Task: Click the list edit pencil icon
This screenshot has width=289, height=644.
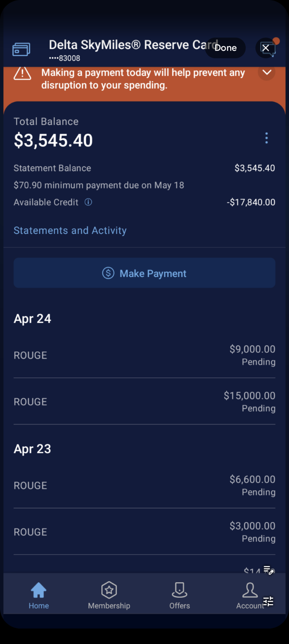Action: click(x=269, y=570)
